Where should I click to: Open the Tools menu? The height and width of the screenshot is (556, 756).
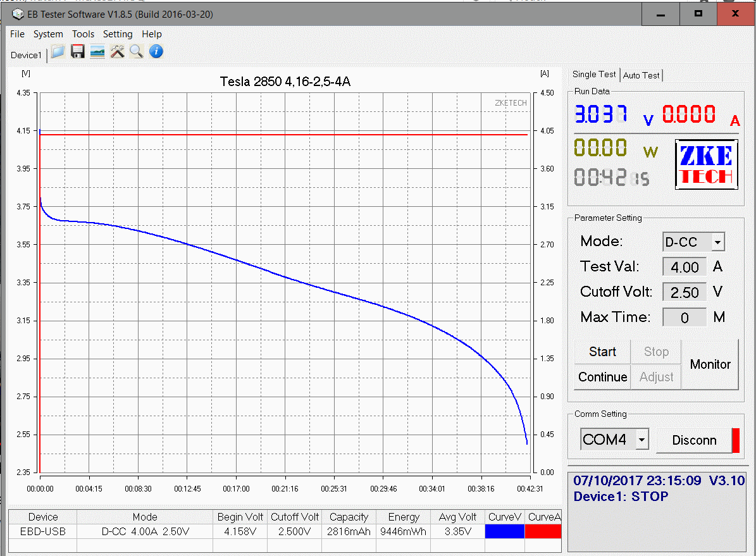point(83,34)
